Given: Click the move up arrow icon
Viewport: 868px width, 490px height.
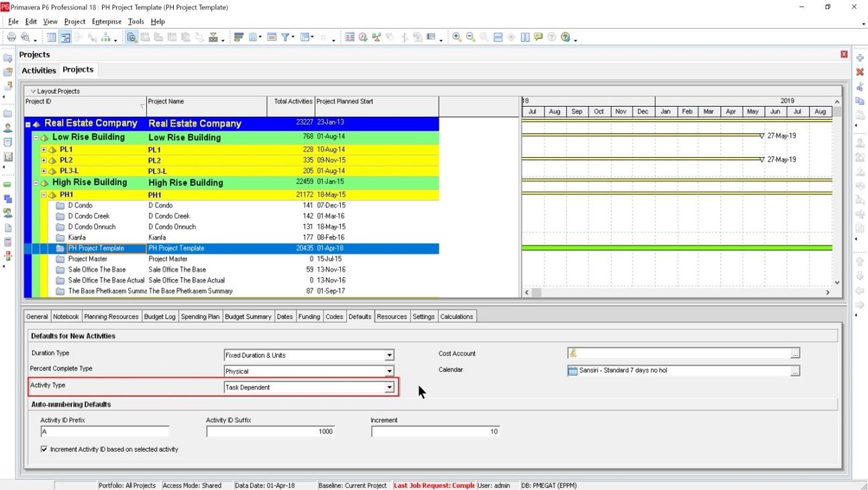Looking at the screenshot, I should (860, 262).
